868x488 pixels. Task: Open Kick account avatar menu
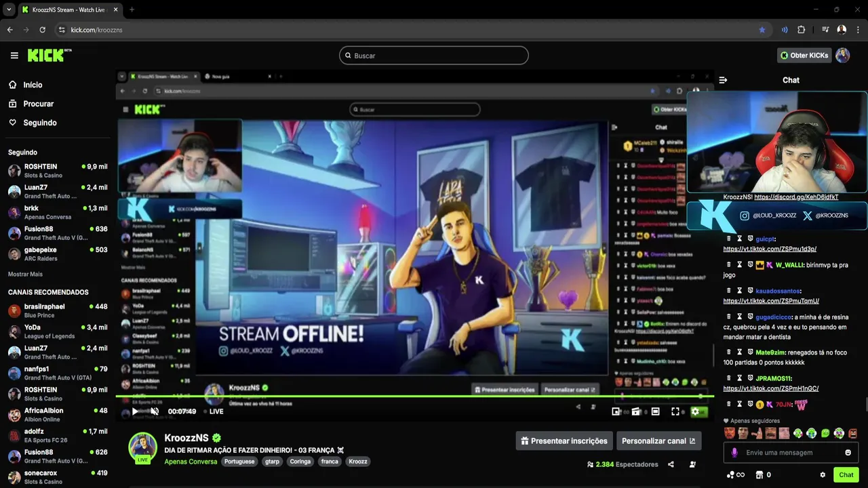pyautogui.click(x=842, y=56)
